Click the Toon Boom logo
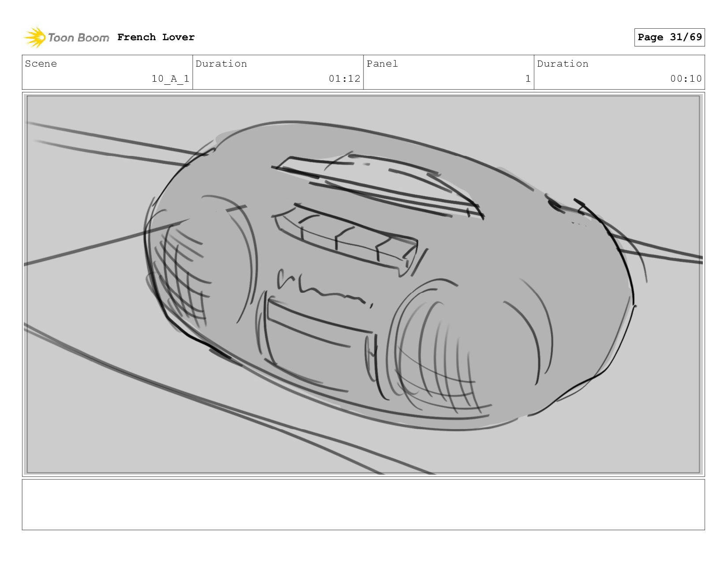The width and height of the screenshot is (728, 563). (x=66, y=38)
